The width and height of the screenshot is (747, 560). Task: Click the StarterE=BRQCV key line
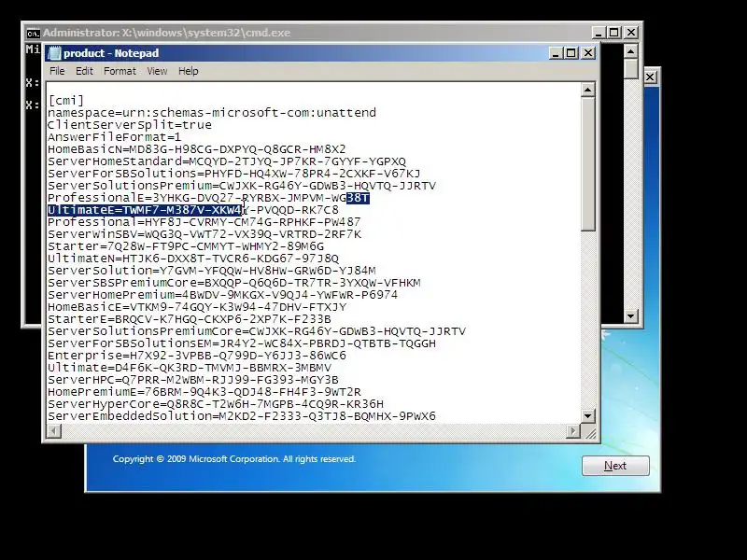(190, 319)
